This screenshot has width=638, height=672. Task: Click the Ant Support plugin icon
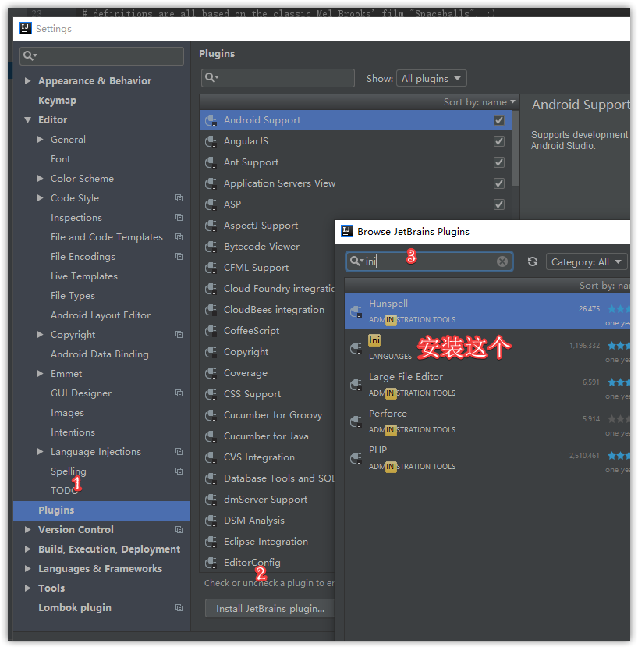click(x=211, y=162)
